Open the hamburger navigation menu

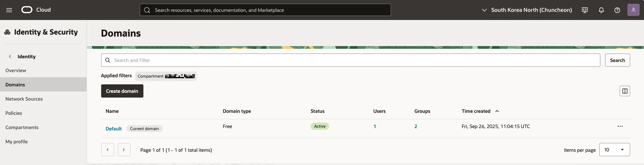9,10
